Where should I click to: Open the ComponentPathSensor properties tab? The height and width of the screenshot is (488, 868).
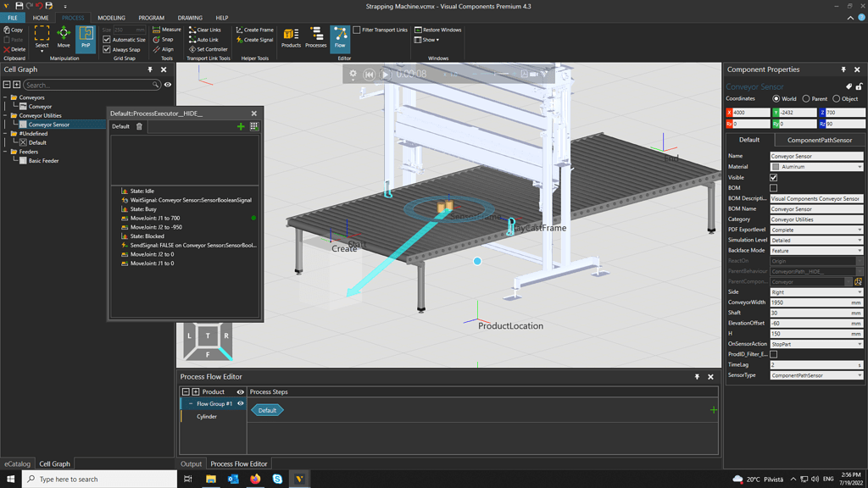pyautogui.click(x=819, y=140)
